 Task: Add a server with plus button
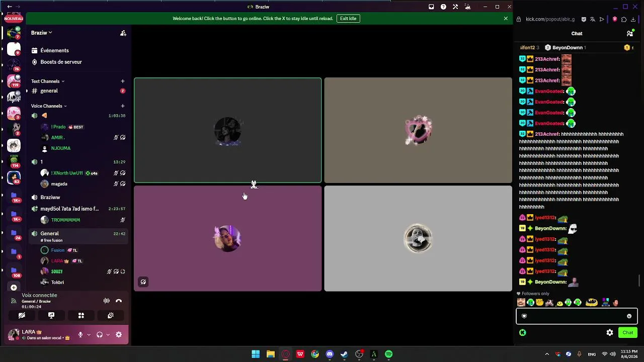[14, 288]
